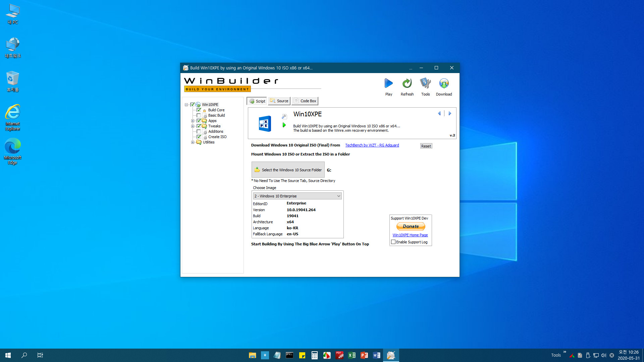Open Task View on the taskbar
Viewport: 644px width, 362px height.
[40, 355]
